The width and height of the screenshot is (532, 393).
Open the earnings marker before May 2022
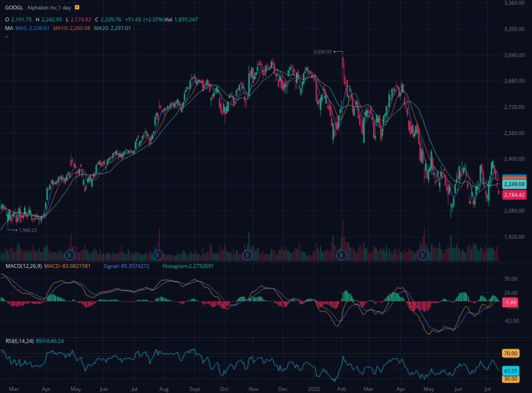[423, 255]
